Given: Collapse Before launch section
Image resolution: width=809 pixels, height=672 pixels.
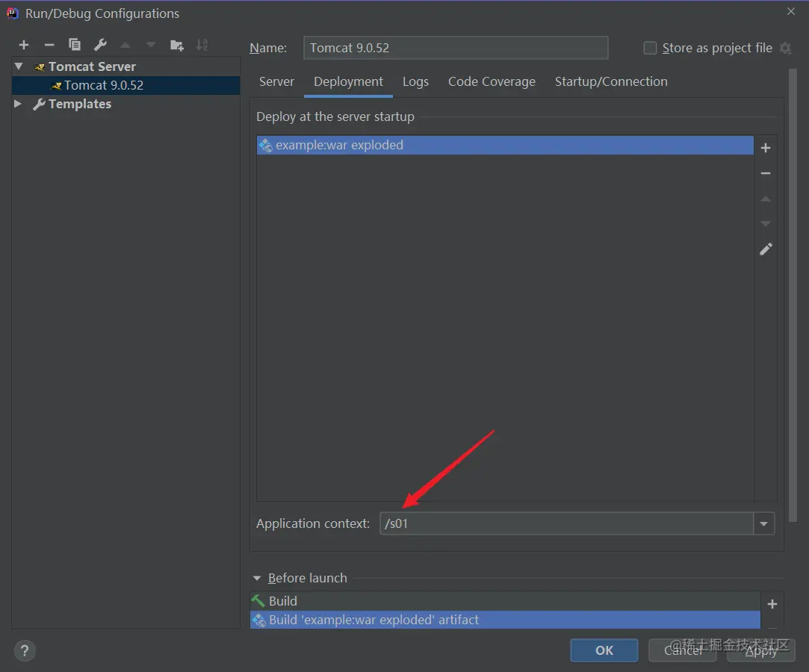Looking at the screenshot, I should [x=256, y=578].
